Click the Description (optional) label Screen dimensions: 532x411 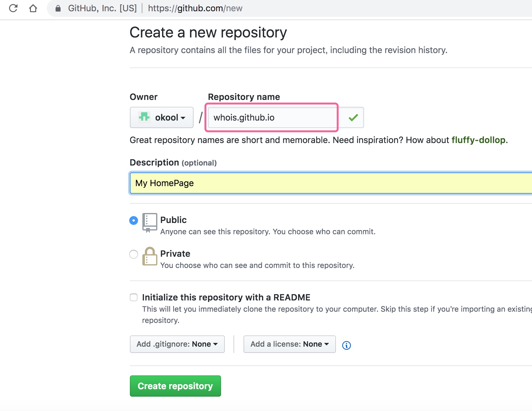point(173,162)
